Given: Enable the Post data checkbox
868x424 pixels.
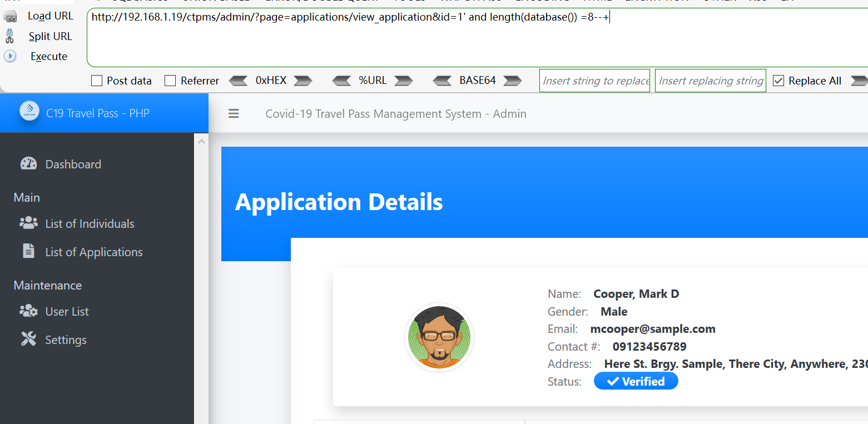Looking at the screenshot, I should pyautogui.click(x=97, y=81).
